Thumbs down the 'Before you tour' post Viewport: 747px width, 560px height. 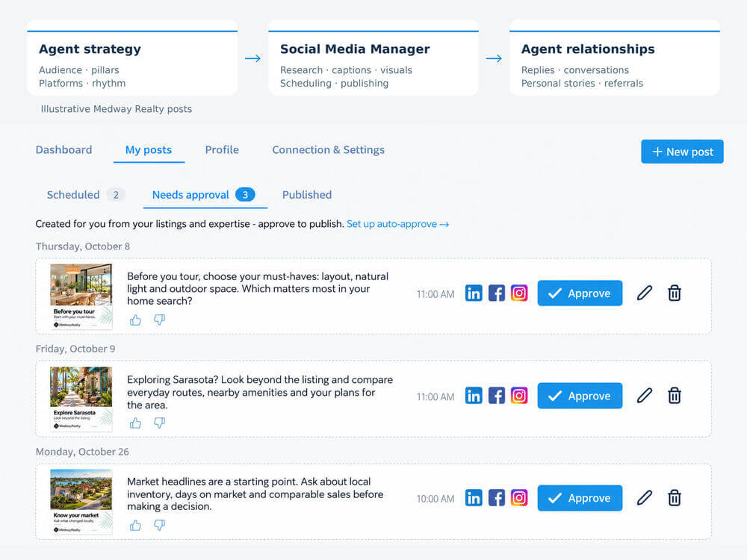pyautogui.click(x=160, y=320)
